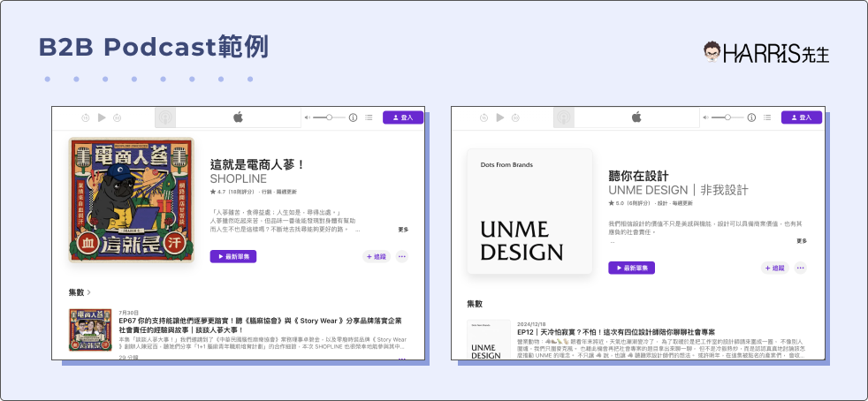The height and width of the screenshot is (401, 868).
Task: Play 最新單集 of 這就是電商人蔘
Action: coord(233,257)
